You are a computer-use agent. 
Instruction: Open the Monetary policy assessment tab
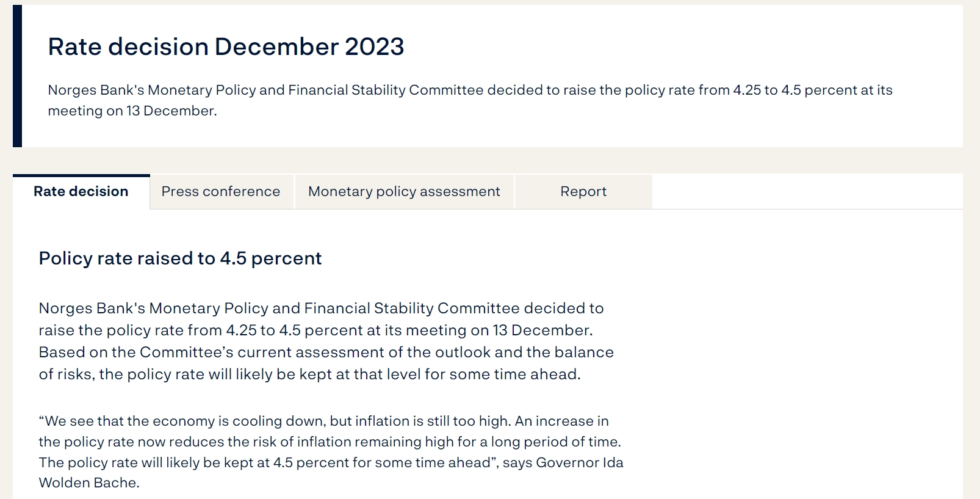404,192
